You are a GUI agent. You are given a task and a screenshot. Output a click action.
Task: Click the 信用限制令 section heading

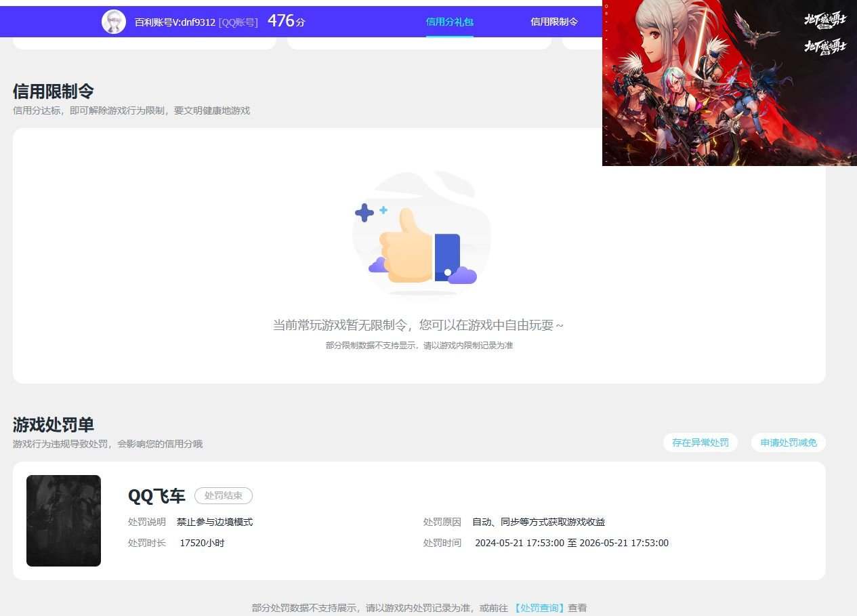[x=54, y=91]
